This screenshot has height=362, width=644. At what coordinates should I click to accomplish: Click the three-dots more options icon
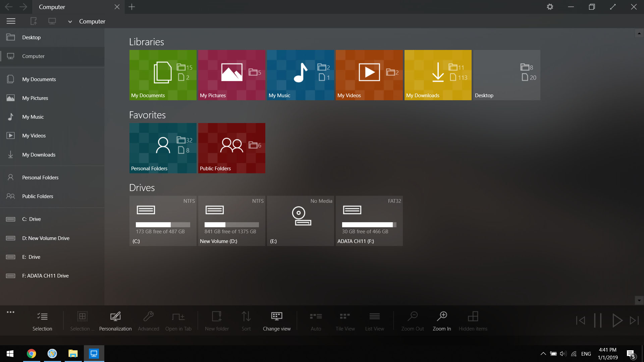pos(10,312)
